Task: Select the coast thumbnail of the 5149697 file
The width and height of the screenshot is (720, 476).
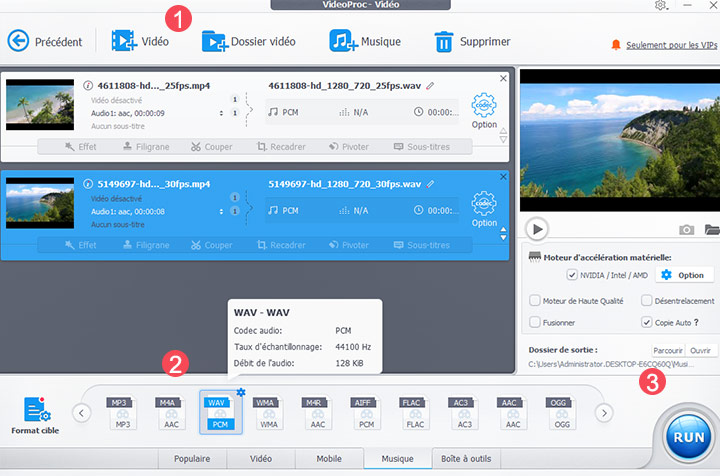Action: coord(40,203)
